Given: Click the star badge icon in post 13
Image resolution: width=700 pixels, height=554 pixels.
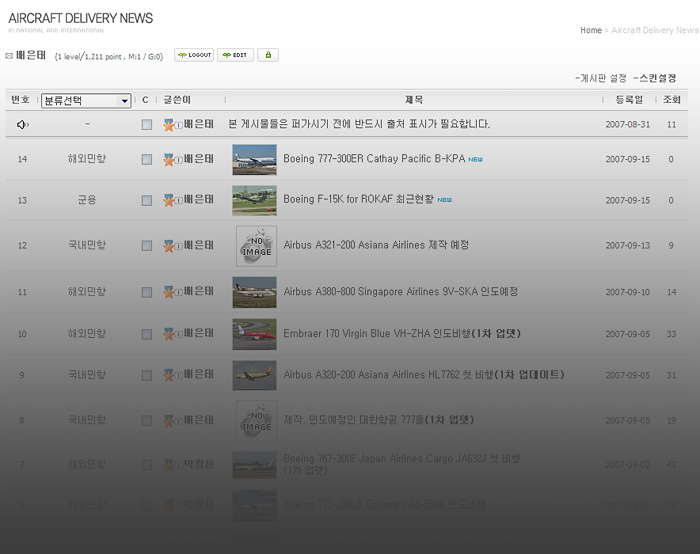Looking at the screenshot, I should (169, 200).
